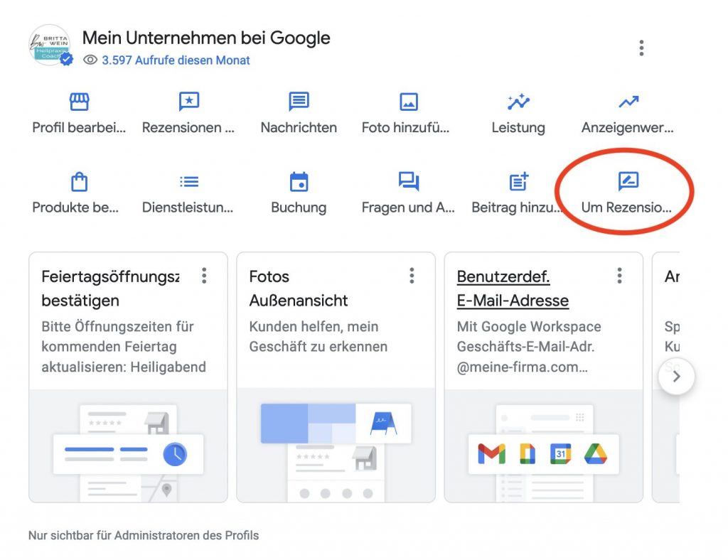Click Fotos Außenansicht card title
Screen dimensions: 728x560
tap(298, 289)
